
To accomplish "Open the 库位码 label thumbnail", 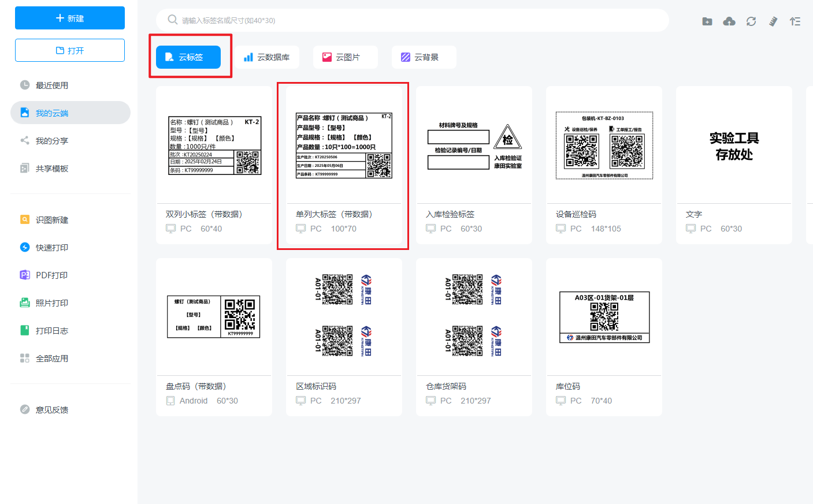I will (x=604, y=317).
